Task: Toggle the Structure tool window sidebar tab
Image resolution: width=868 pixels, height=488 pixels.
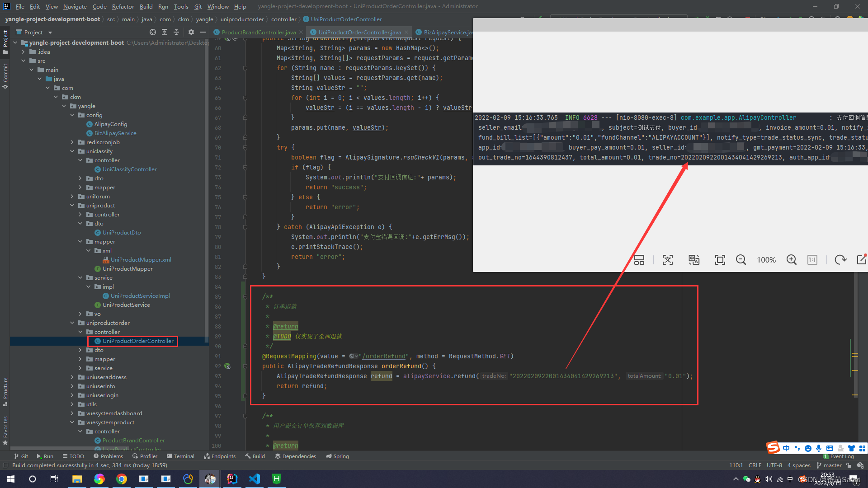Action: (5, 392)
